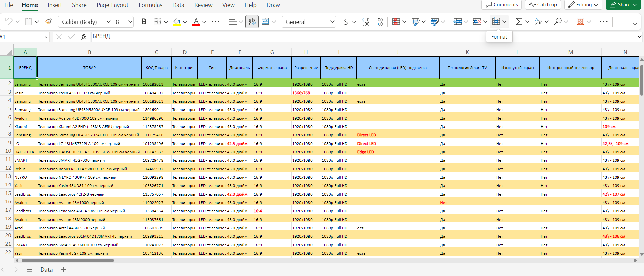644x276 pixels.
Task: Add a new sheet with plus icon
Action: click(x=64, y=270)
